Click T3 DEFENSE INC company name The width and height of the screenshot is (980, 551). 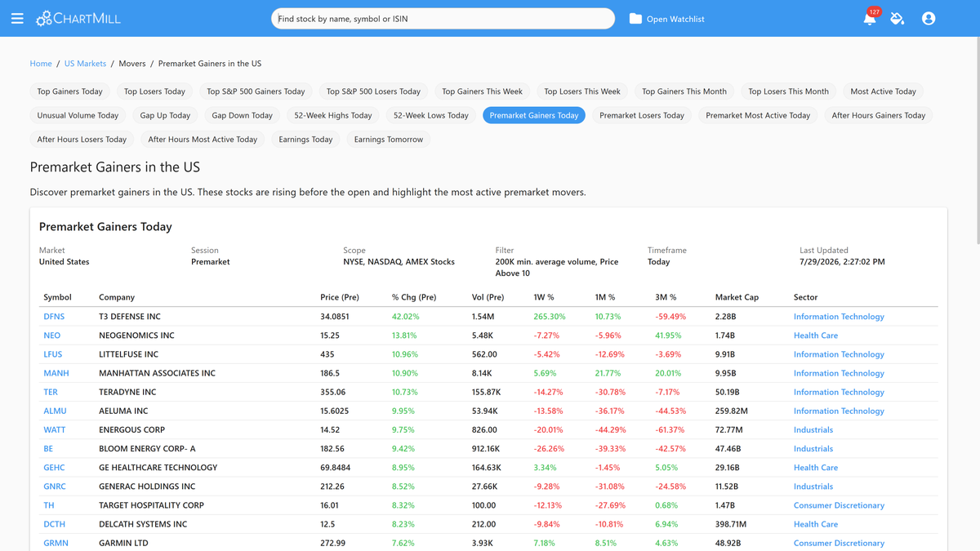coord(130,317)
